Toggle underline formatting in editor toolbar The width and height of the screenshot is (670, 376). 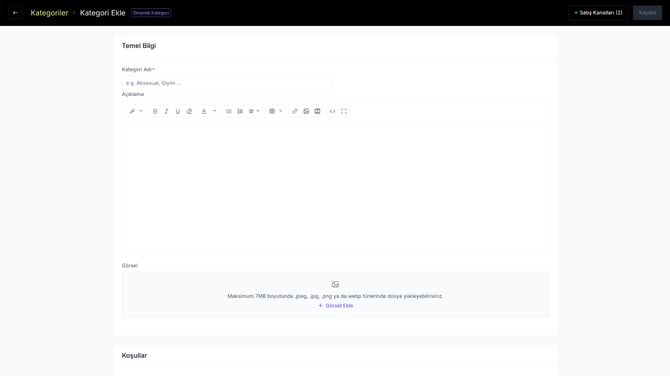[178, 111]
